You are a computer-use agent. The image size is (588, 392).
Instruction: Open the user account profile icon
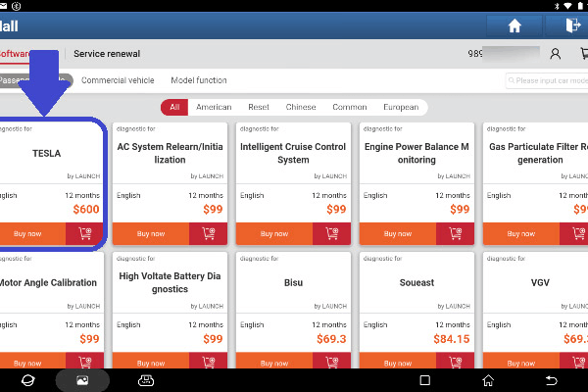pos(556,54)
